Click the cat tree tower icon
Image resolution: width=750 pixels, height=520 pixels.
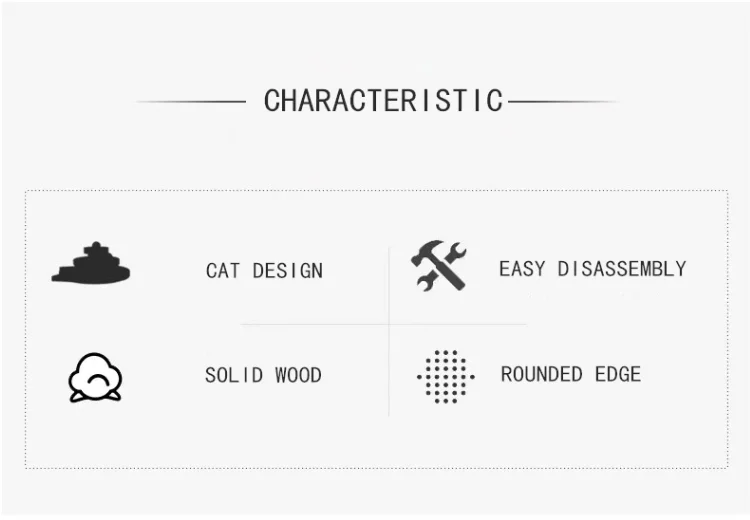[x=92, y=264]
